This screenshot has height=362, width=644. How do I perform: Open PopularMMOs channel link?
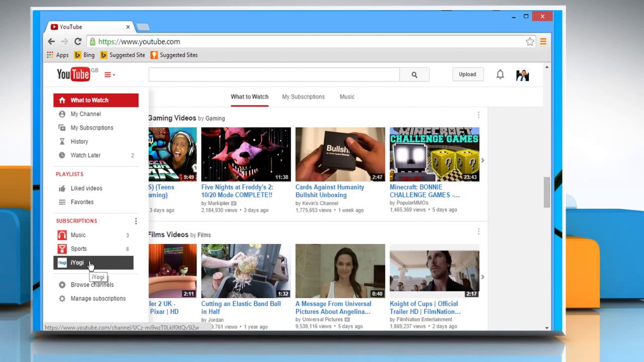click(413, 203)
